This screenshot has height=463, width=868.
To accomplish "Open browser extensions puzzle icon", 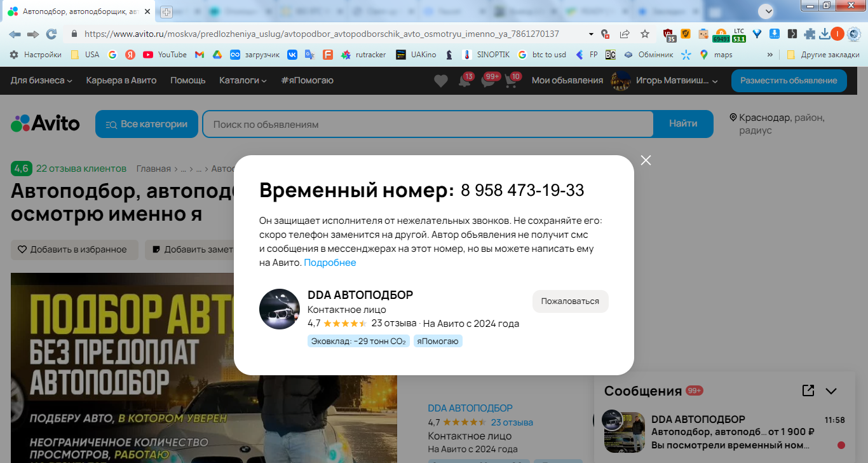I will 810,34.
